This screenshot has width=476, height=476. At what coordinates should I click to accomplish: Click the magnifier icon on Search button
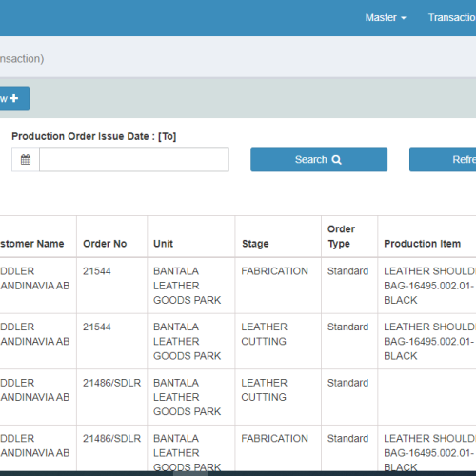click(x=337, y=160)
